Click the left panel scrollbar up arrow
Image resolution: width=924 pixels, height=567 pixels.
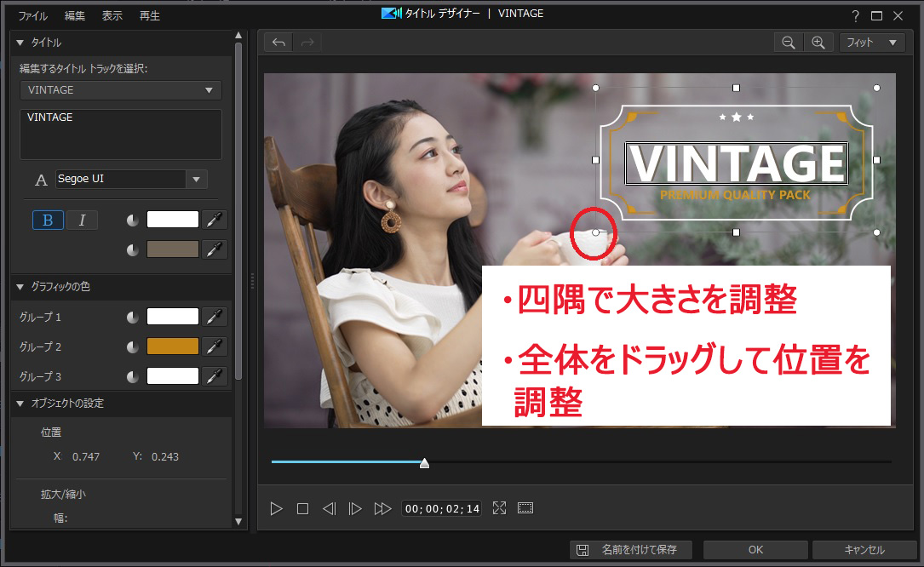click(x=238, y=36)
